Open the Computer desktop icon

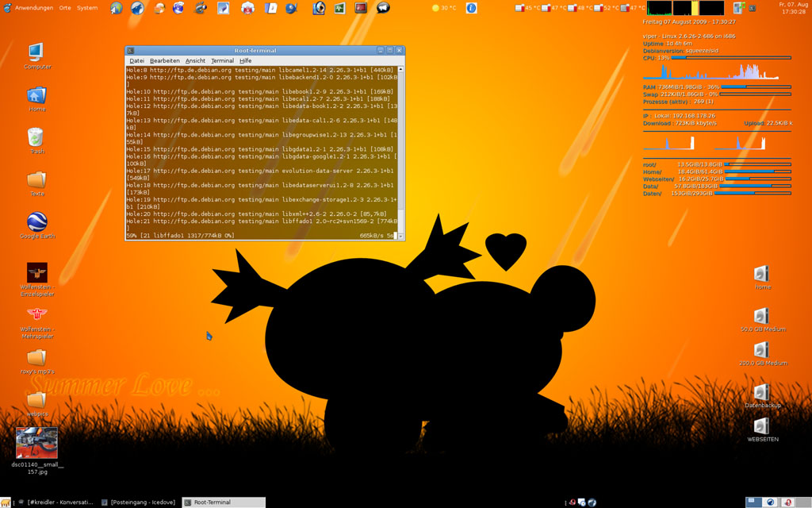point(36,52)
